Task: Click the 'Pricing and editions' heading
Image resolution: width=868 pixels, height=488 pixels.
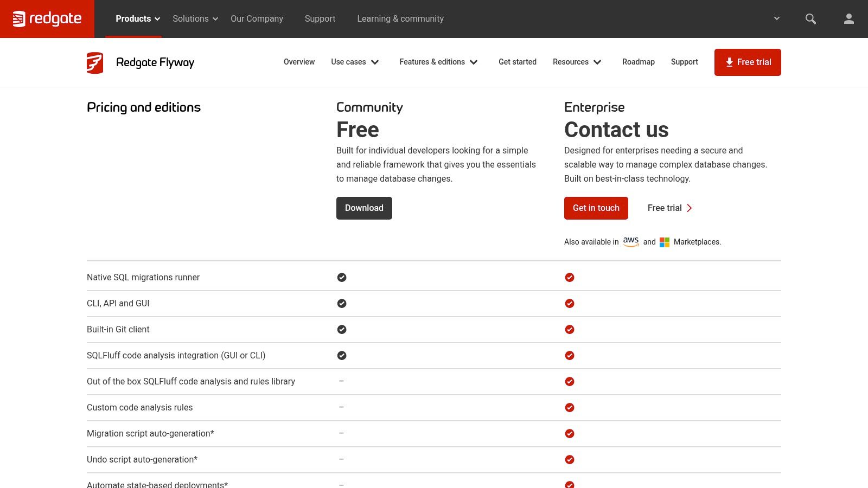Action: pyautogui.click(x=144, y=107)
